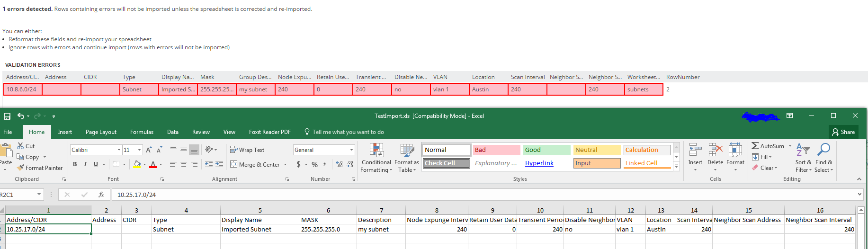This screenshot has height=249, width=868.
Task: Switch to Foxit Reader PDF tab
Action: click(x=270, y=132)
